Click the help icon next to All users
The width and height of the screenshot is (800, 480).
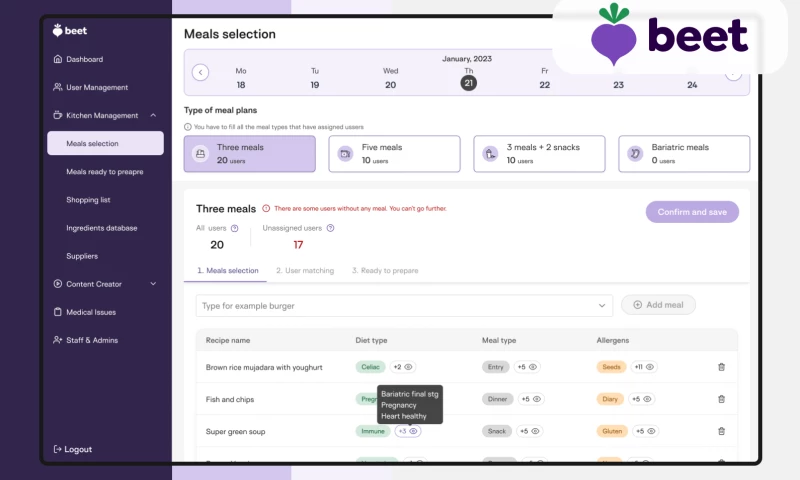(235, 228)
